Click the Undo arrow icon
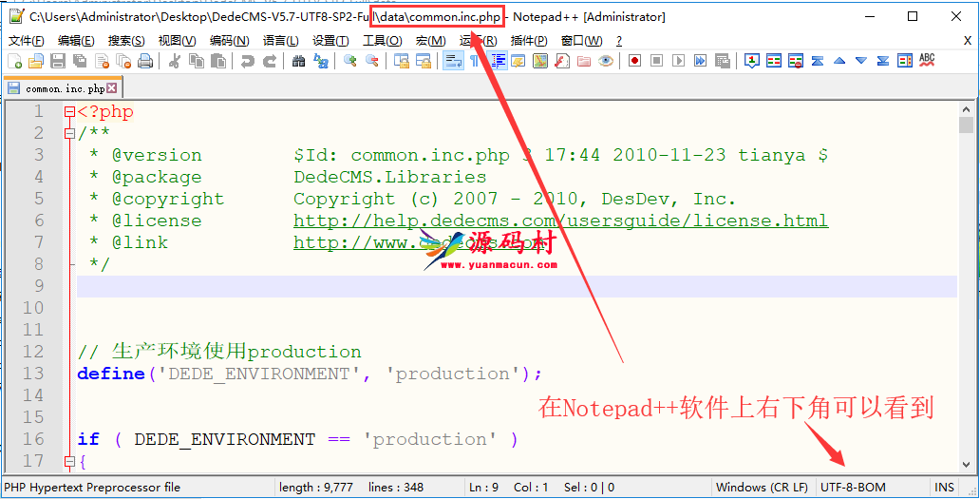 pyautogui.click(x=247, y=61)
